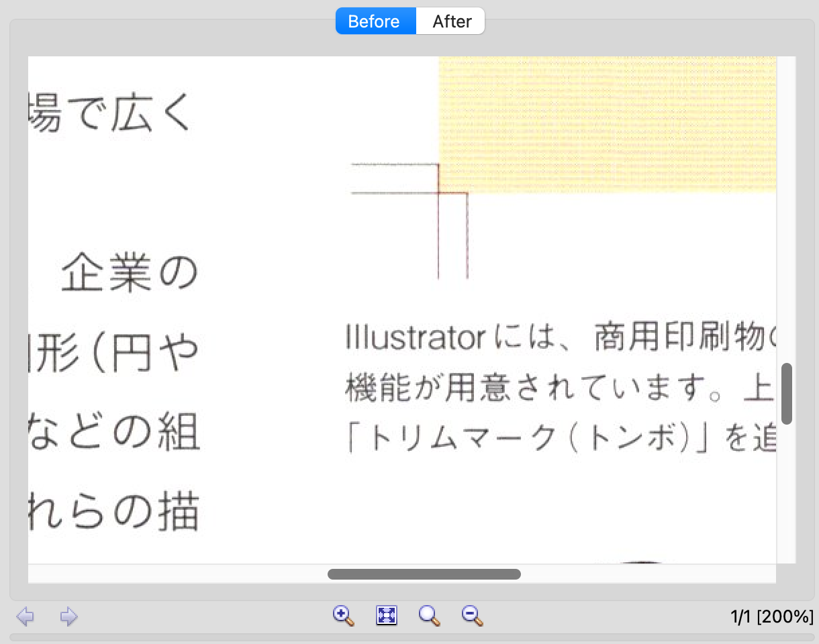This screenshot has width=819, height=644.
Task: Zoom in with the plus magnifier
Action: (343, 615)
